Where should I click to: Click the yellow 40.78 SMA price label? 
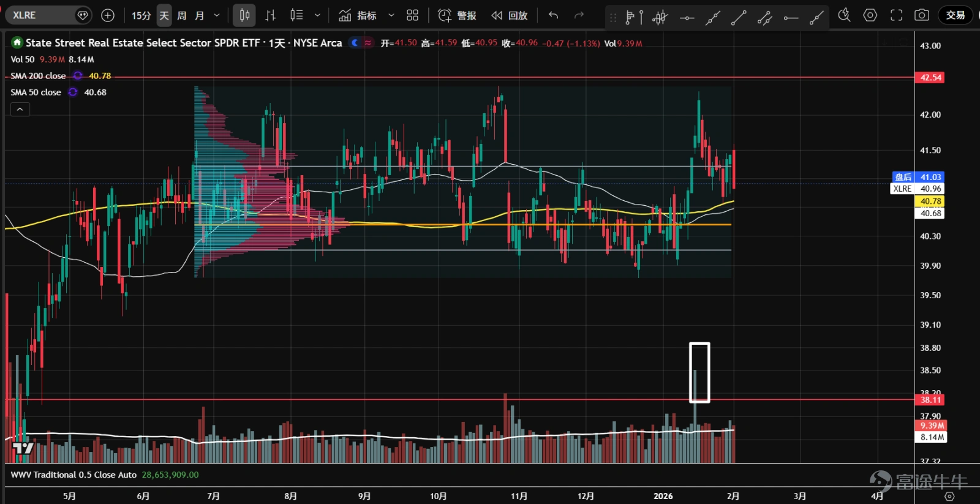click(x=930, y=201)
